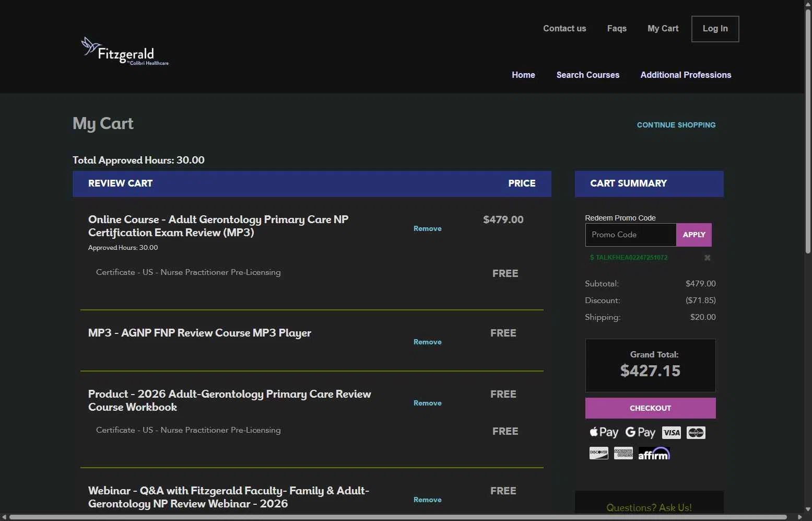Screen dimensions: 812x521
Task: Click the MP3 - AGNP FNP Review Course title
Action: (x=199, y=333)
